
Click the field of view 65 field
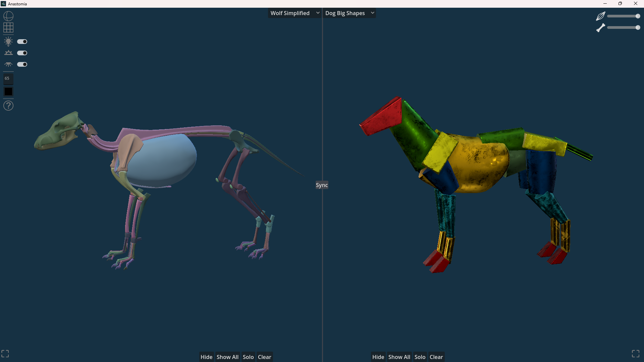(x=8, y=78)
